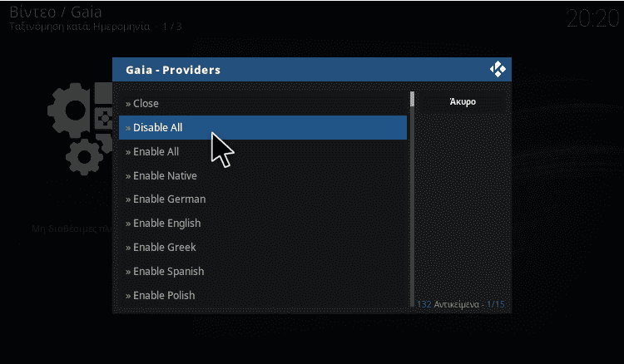
Task: Click the sort by date label
Action: pyautogui.click(x=80, y=27)
